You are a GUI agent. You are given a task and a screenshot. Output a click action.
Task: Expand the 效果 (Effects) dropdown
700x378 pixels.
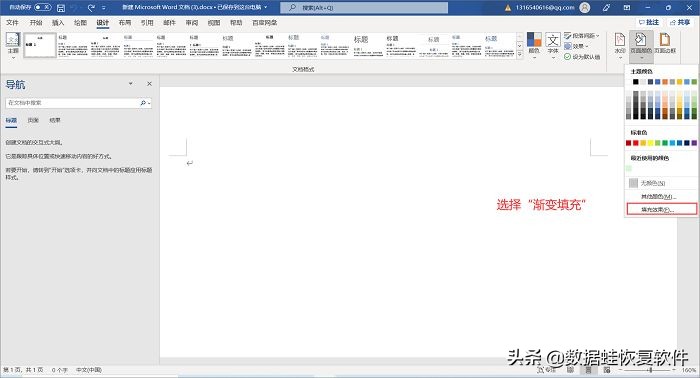click(576, 46)
